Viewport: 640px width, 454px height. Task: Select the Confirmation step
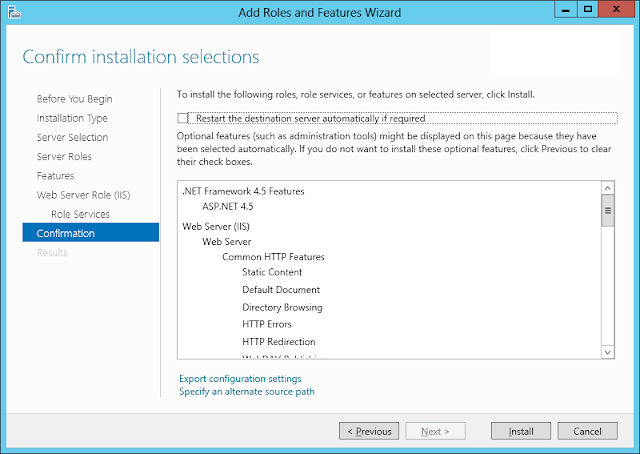pyautogui.click(x=66, y=233)
